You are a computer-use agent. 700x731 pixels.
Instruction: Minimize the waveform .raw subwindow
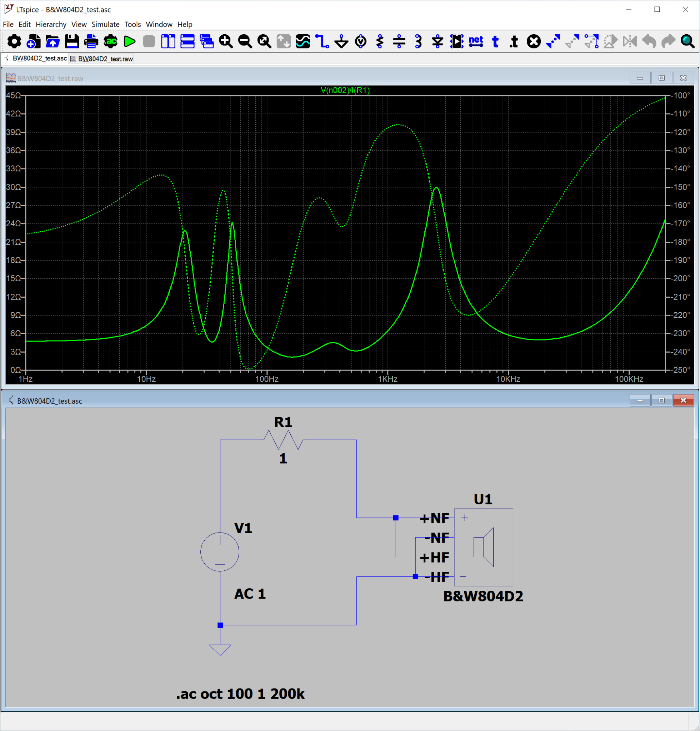tap(640, 78)
